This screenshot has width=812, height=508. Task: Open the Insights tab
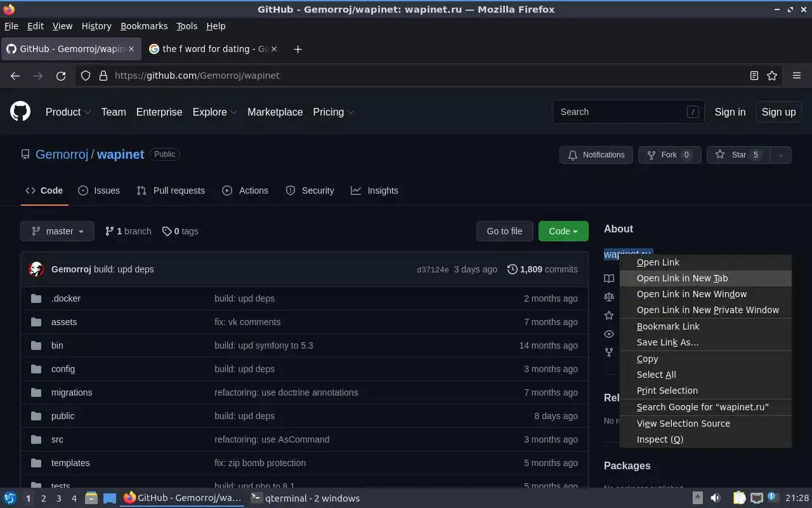(375, 190)
